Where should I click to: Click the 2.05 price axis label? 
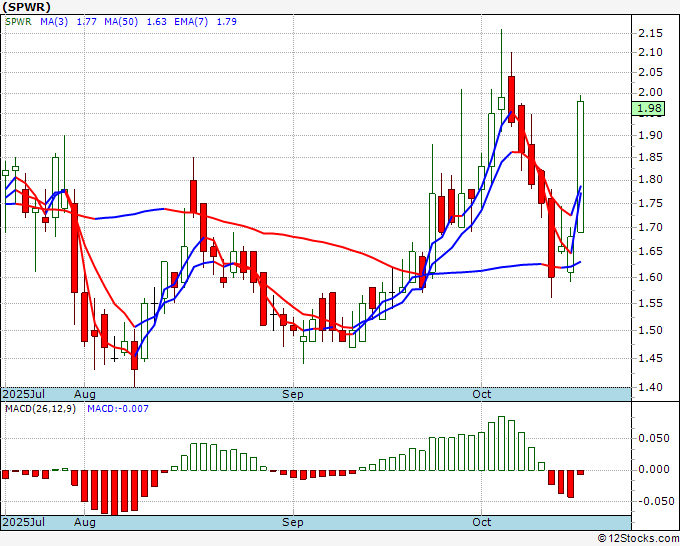(651, 72)
